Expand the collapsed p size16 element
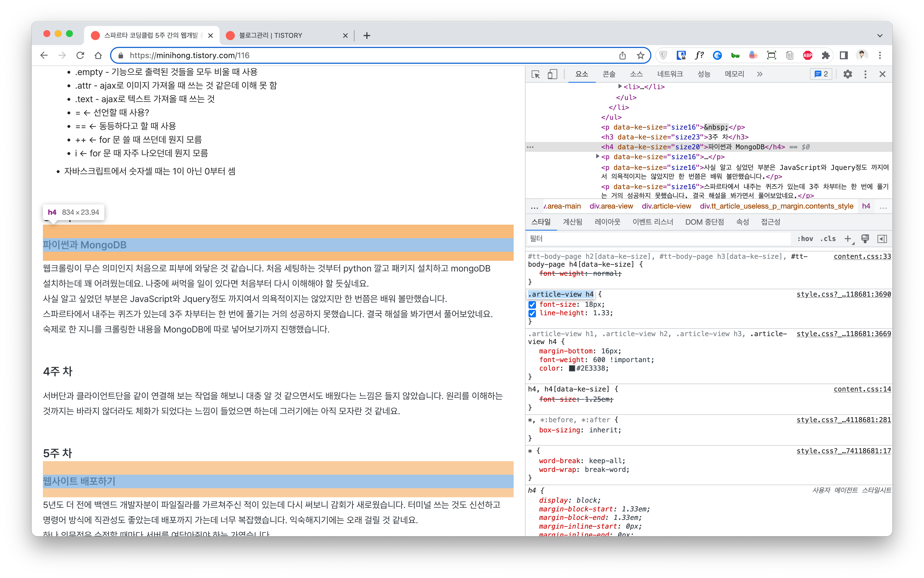 click(597, 156)
